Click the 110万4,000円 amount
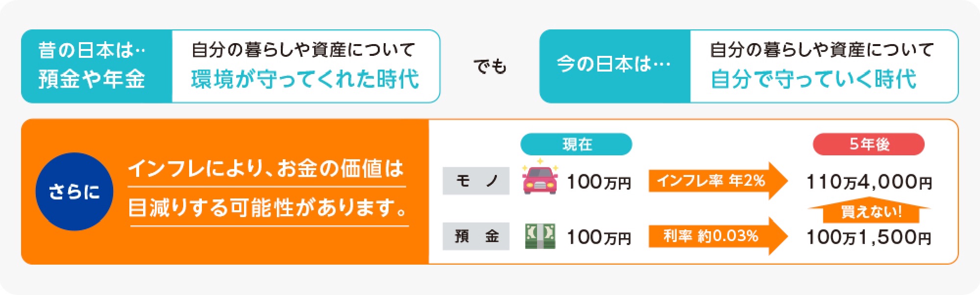This screenshot has height=295, width=980. pos(869,182)
